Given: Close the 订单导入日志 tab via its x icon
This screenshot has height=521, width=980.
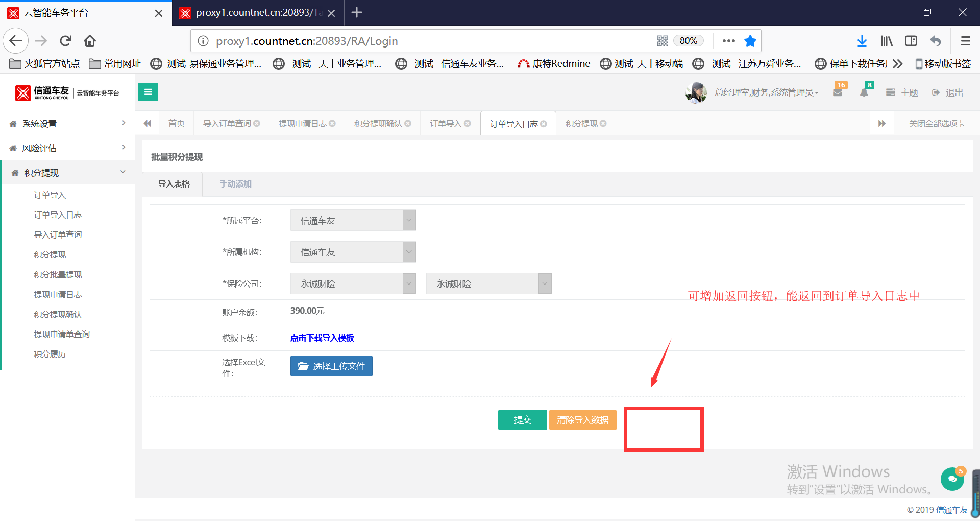Looking at the screenshot, I should pyautogui.click(x=544, y=124).
